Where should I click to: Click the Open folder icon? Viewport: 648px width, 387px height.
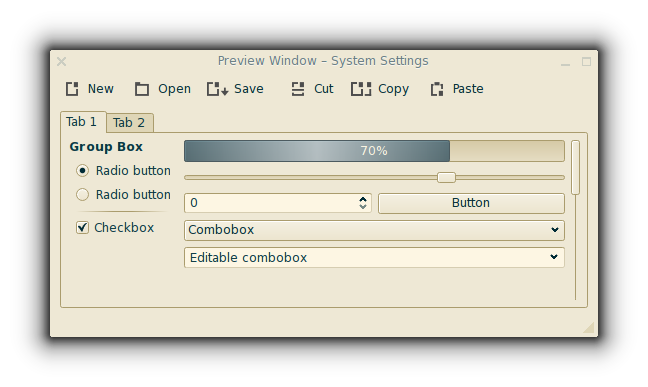pyautogui.click(x=142, y=89)
